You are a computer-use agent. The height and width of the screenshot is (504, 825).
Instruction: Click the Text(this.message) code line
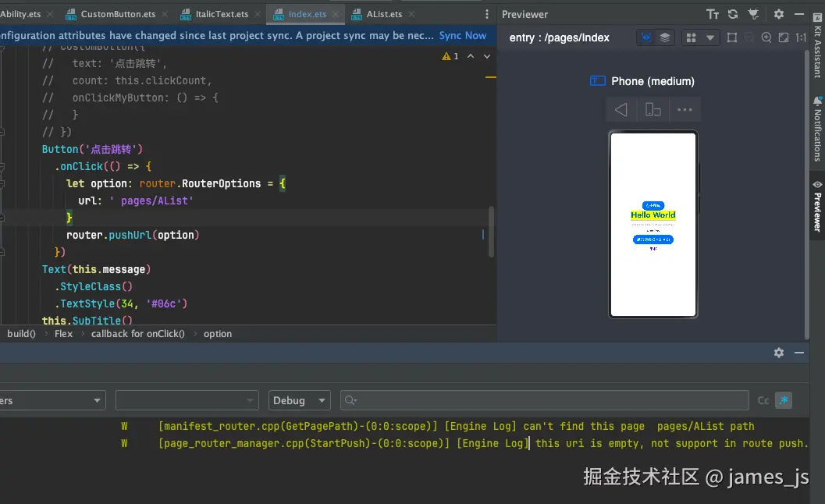tap(96, 269)
